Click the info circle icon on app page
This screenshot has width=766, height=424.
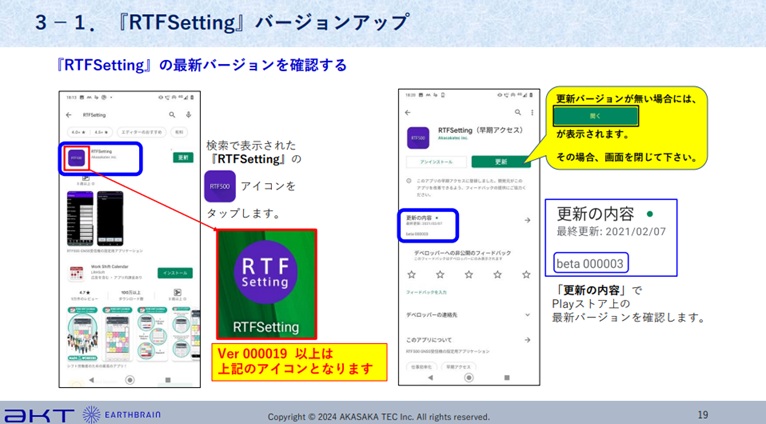pos(409,181)
